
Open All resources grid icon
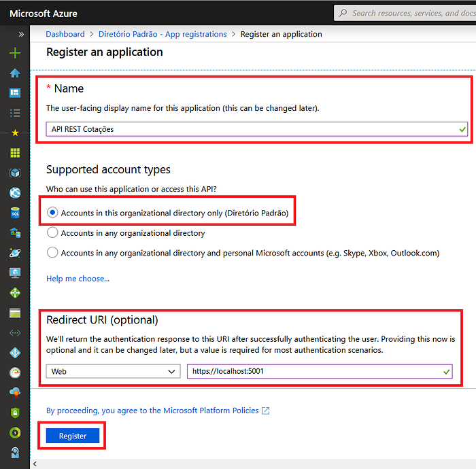point(15,153)
